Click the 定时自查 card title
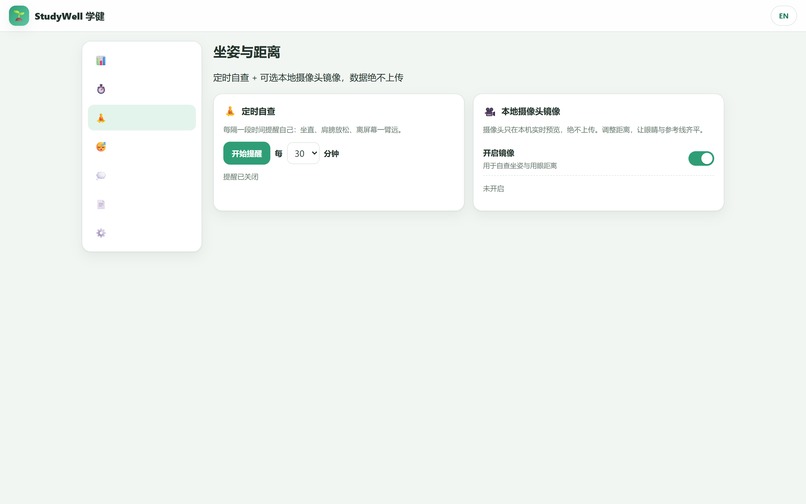Viewport: 806px width, 504px height. pyautogui.click(x=259, y=111)
